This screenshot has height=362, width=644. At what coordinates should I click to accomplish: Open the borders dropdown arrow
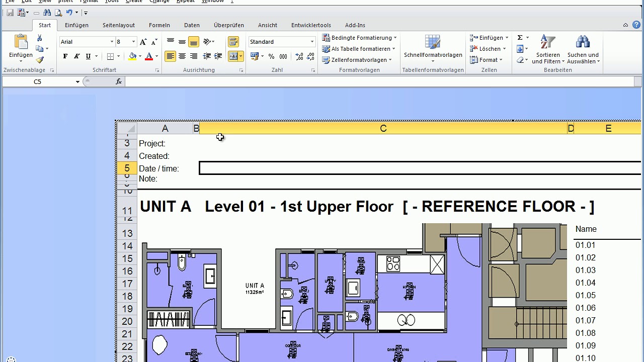tap(117, 56)
